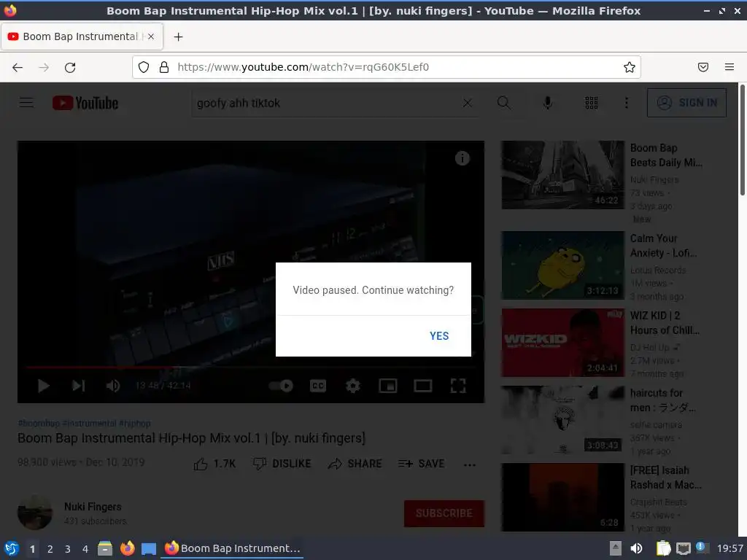
Task: Open a new Firefox tab
Action: click(x=178, y=36)
